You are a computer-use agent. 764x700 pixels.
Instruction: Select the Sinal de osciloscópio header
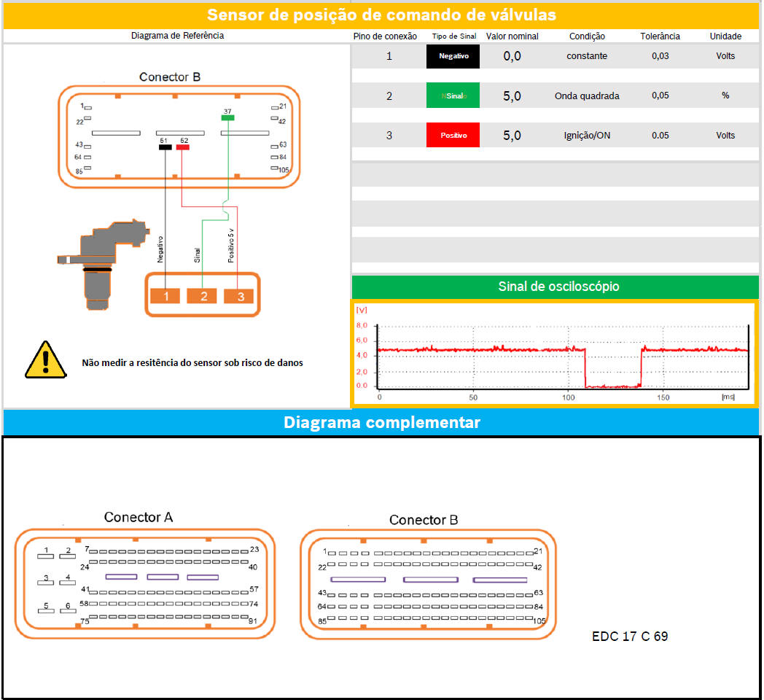(x=558, y=287)
